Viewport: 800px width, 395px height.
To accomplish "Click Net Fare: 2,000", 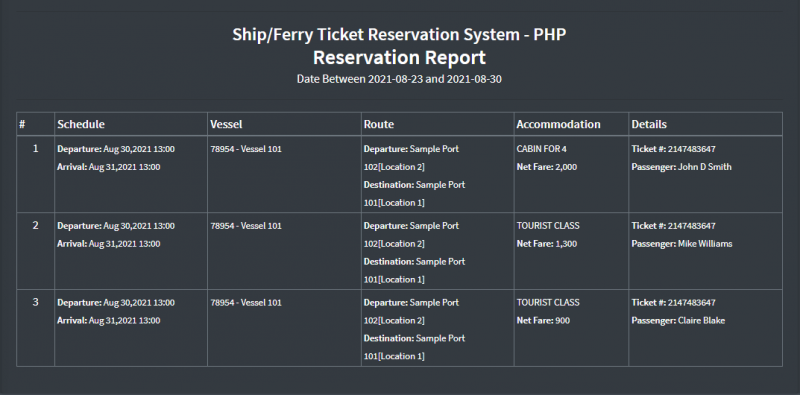I will click(547, 167).
